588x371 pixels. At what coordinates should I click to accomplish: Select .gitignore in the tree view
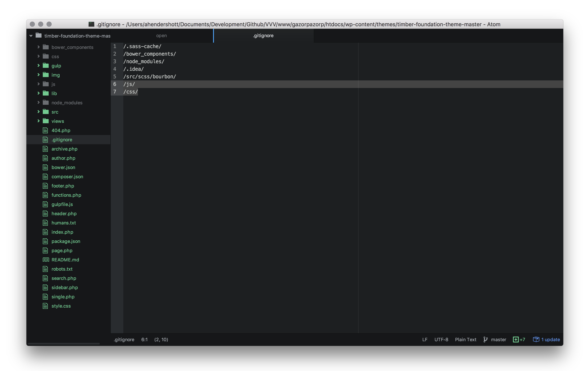coord(69,140)
